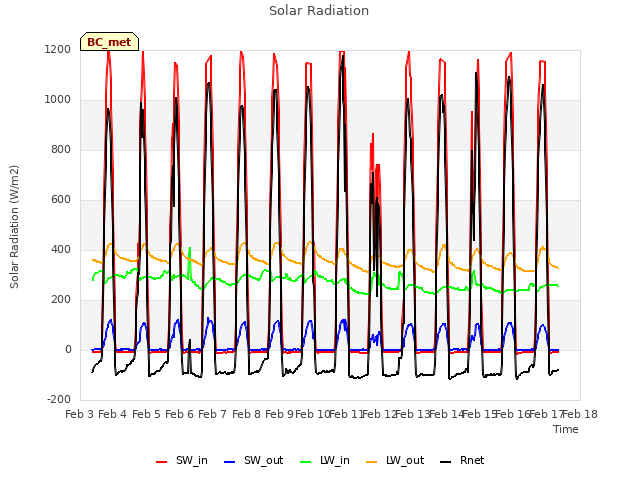Click the Feb 7 x-axis label
This screenshot has width=640, height=480.
click(213, 414)
